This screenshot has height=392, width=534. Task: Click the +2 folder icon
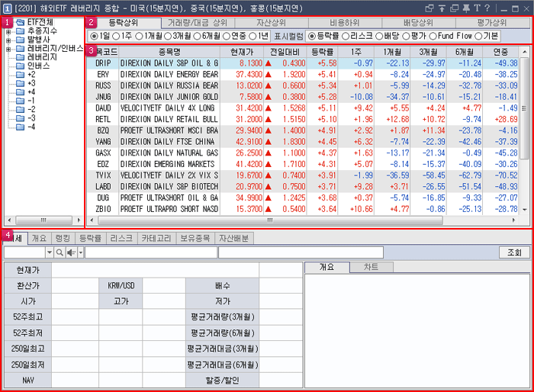[x=20, y=75]
